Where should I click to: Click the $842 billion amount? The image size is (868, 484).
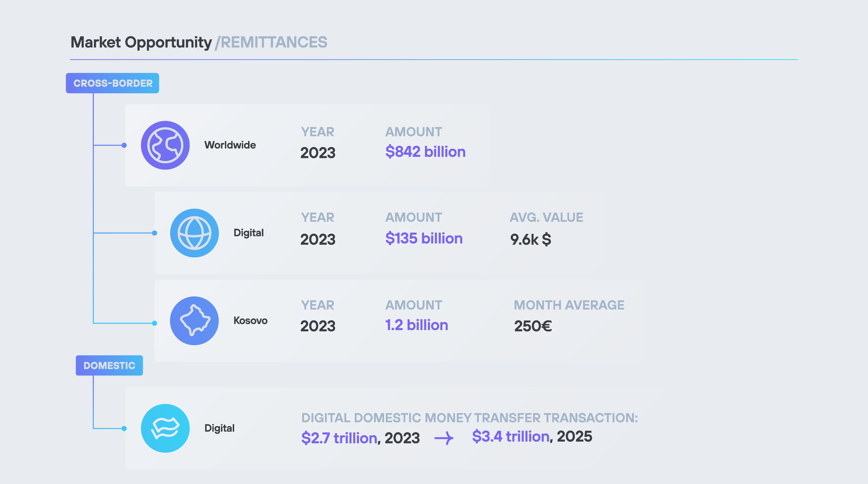tap(425, 152)
